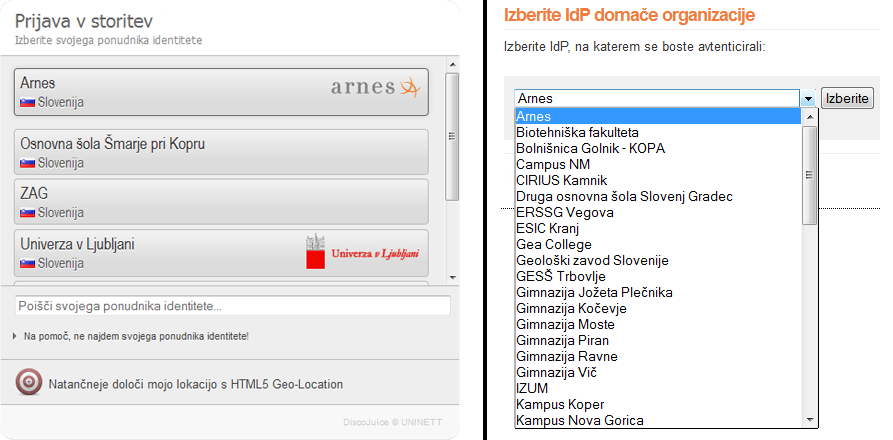Choose CIRIUS Kamnik in the list

[658, 180]
